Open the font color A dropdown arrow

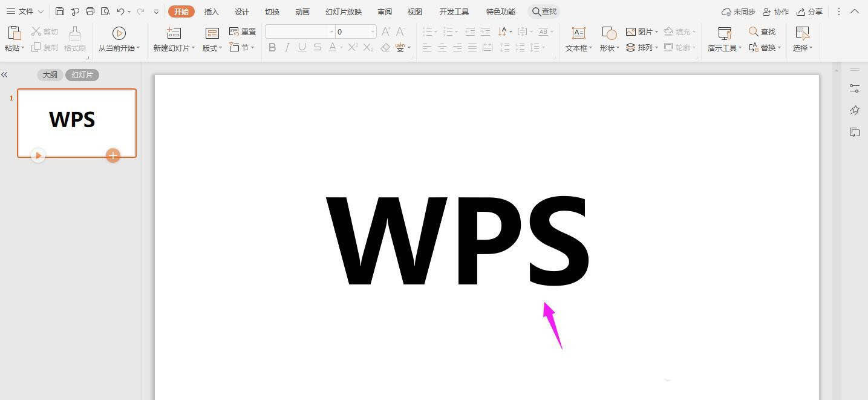click(341, 47)
